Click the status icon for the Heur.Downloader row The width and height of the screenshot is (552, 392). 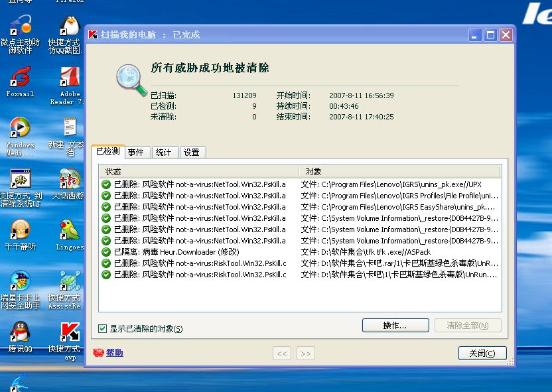[x=106, y=252]
